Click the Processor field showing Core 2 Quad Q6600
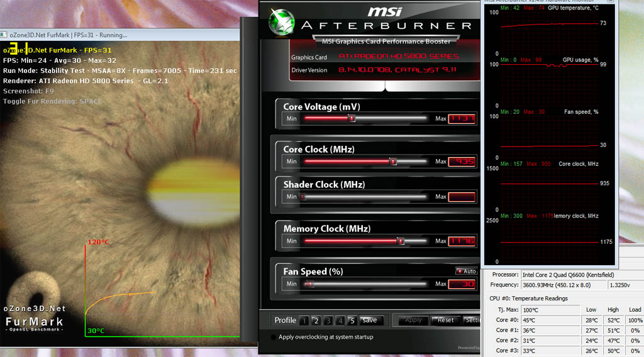The image size is (644, 357). (x=582, y=275)
